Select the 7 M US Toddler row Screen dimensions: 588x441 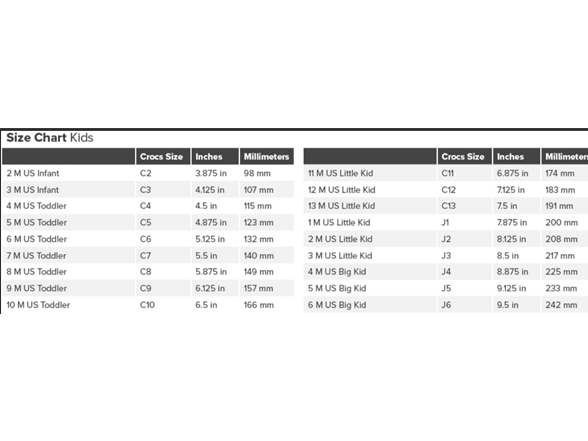(148, 255)
